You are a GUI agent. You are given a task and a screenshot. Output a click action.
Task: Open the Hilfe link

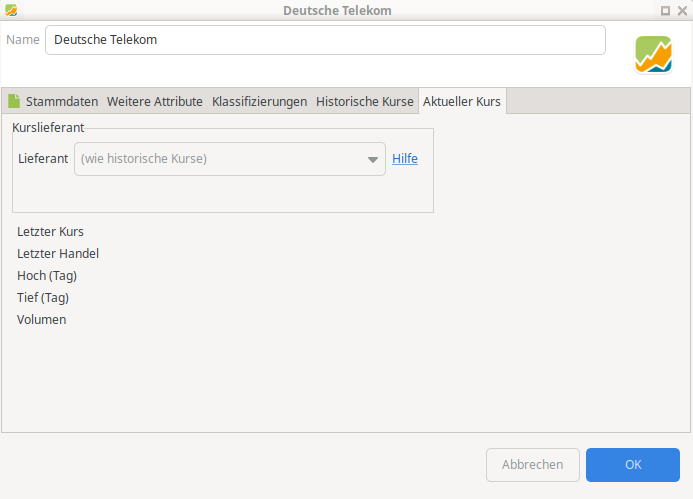coord(405,159)
